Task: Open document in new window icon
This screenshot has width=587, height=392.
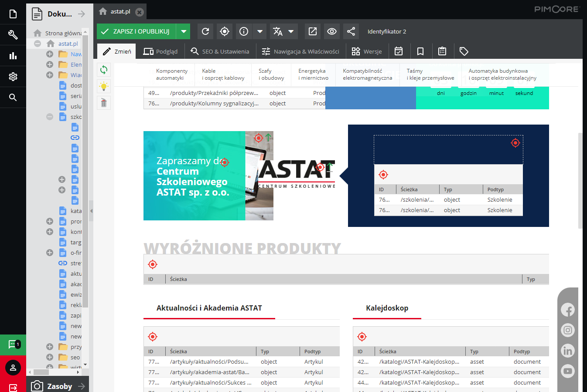Action: (x=313, y=31)
